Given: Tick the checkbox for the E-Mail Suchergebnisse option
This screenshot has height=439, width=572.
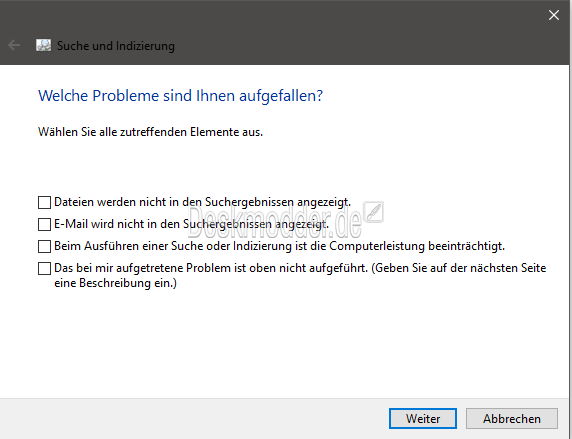Looking at the screenshot, I should point(44,224).
